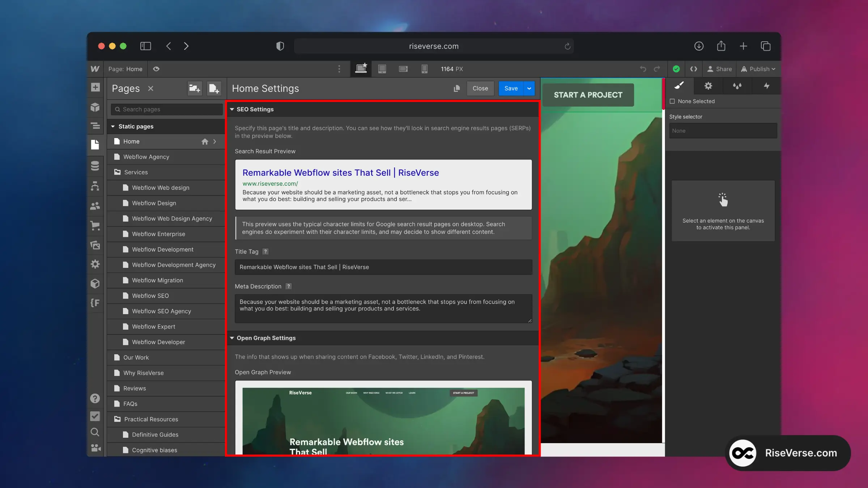Toggle the code export brackets icon
868x488 pixels.
pos(693,69)
